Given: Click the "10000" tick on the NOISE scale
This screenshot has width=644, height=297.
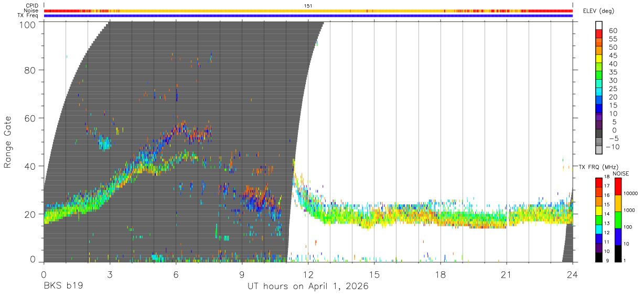Looking at the screenshot, I should (632, 194).
